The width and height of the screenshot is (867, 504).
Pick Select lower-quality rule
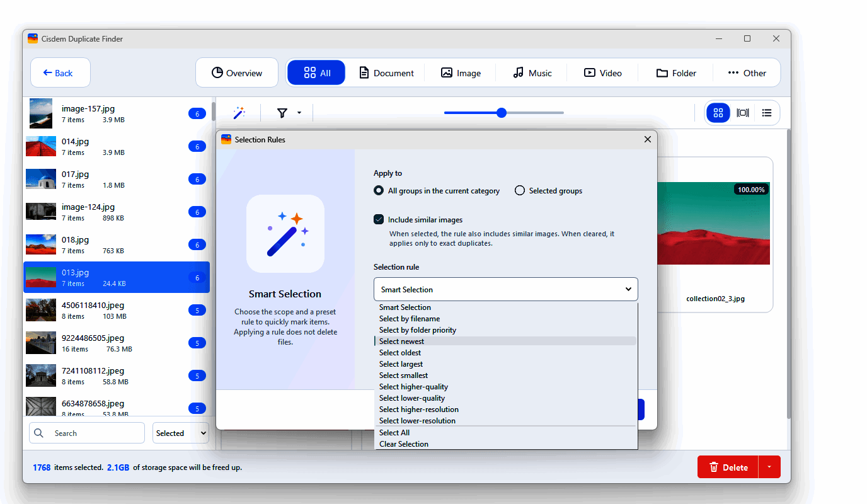[505, 398]
